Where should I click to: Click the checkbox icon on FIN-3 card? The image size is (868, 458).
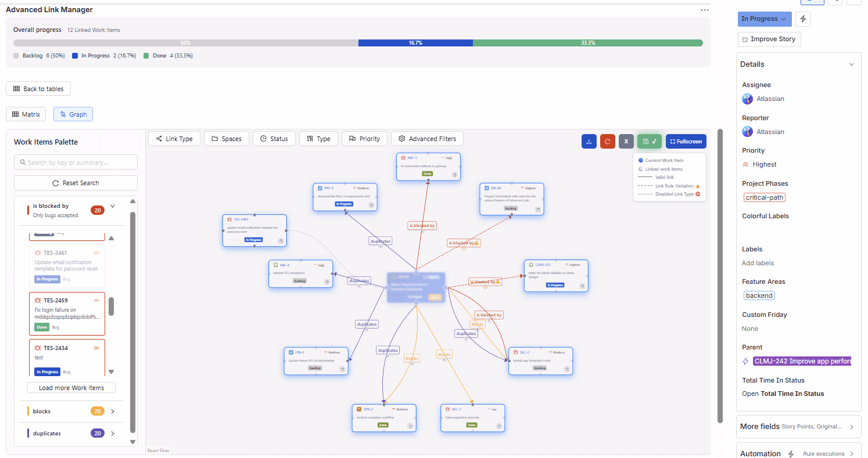[x=292, y=352]
